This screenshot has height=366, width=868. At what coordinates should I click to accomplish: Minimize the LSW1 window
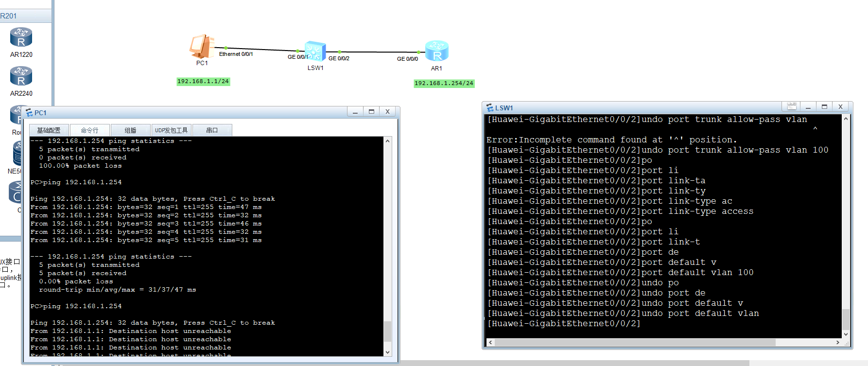click(808, 107)
